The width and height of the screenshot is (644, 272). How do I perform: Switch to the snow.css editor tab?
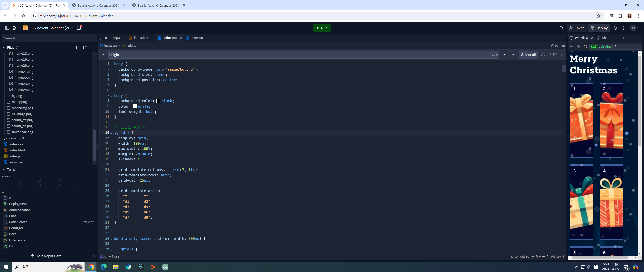pyautogui.click(x=197, y=38)
